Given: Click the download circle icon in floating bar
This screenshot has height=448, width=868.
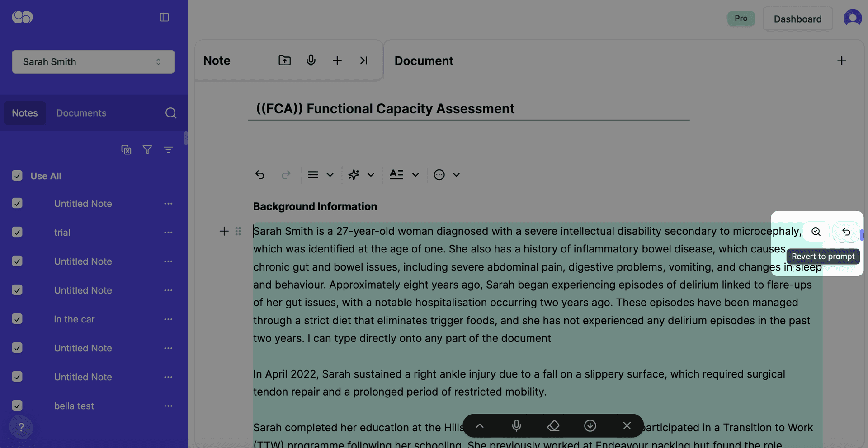Looking at the screenshot, I should pyautogui.click(x=590, y=426).
